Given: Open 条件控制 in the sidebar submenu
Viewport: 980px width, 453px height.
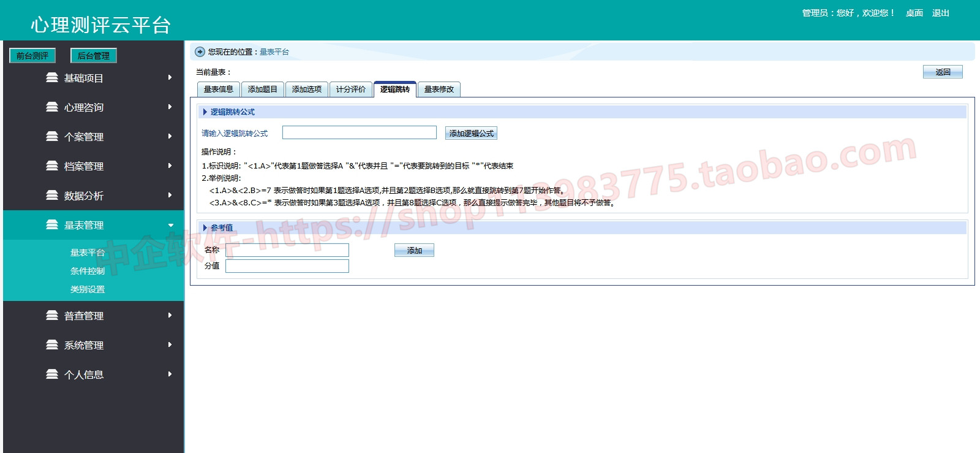Looking at the screenshot, I should [x=88, y=271].
